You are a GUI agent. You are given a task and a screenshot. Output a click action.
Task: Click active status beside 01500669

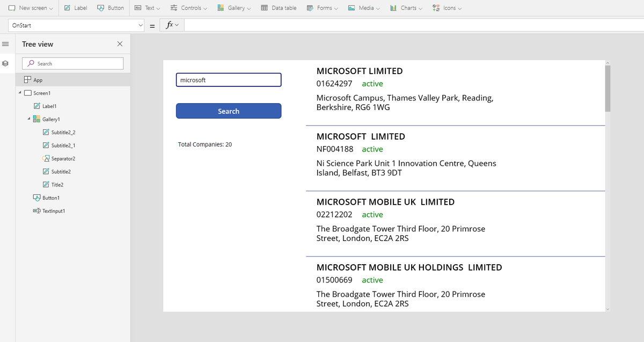(x=372, y=280)
